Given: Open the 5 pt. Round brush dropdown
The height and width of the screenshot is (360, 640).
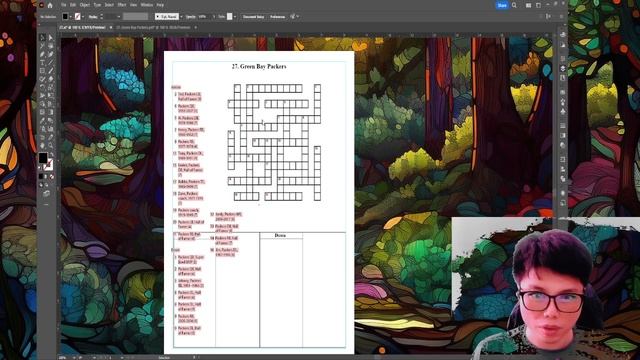Looking at the screenshot, I should (182, 17).
